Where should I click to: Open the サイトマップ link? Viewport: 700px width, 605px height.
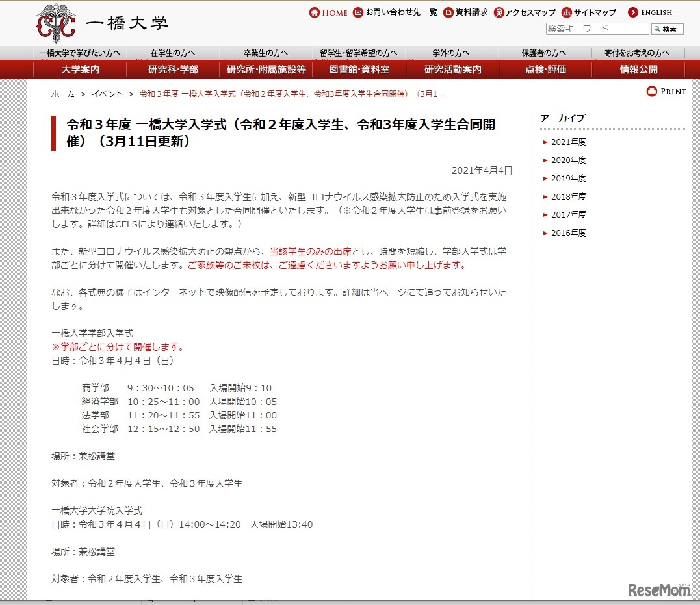pos(595,12)
